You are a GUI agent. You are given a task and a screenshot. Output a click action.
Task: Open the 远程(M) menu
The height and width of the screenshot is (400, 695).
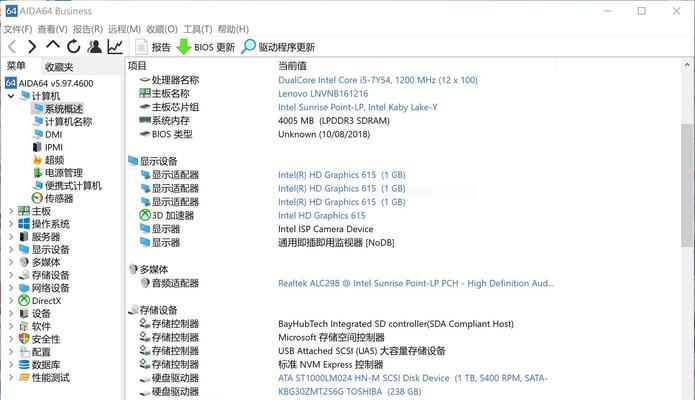(125, 29)
